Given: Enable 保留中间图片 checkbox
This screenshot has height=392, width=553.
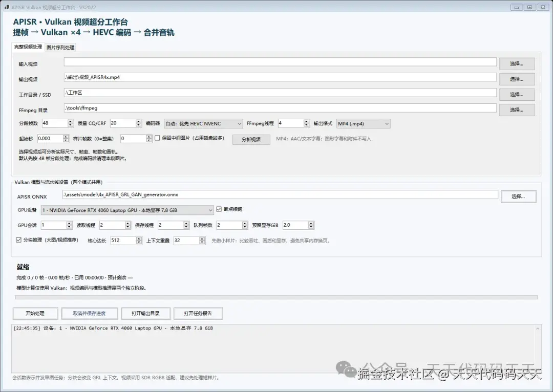Looking at the screenshot, I should [157, 138].
